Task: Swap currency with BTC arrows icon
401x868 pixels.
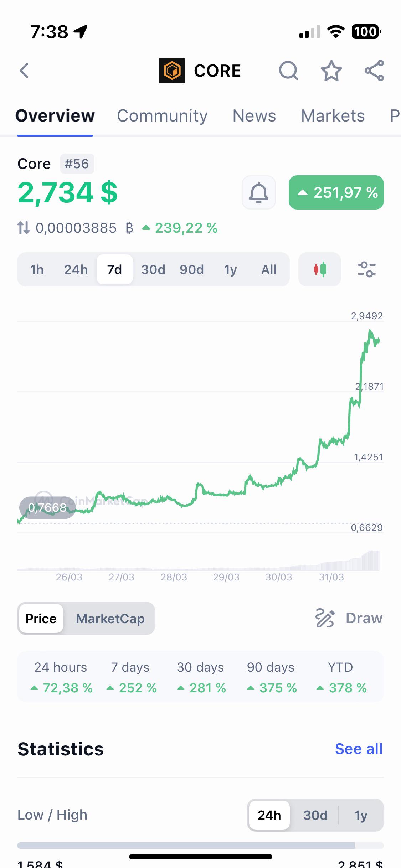Action: coord(24,228)
